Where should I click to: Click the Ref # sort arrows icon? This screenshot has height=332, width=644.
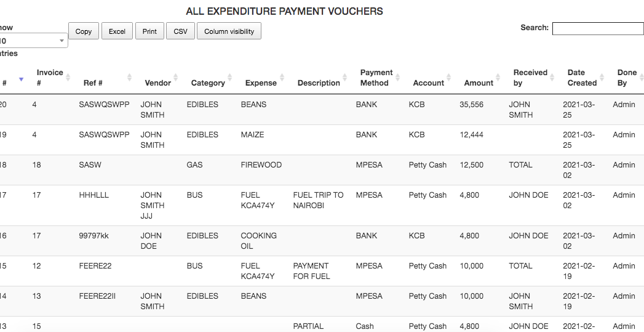(x=129, y=77)
